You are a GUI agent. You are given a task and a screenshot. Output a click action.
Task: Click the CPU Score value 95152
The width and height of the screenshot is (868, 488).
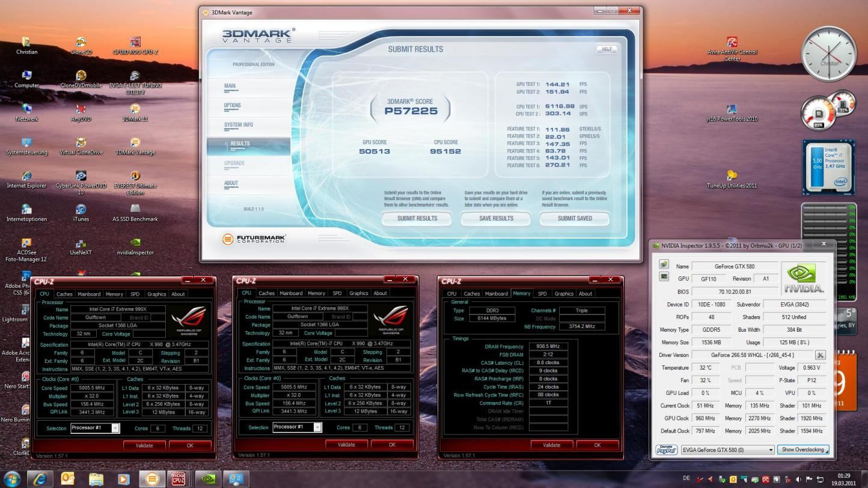(x=445, y=151)
